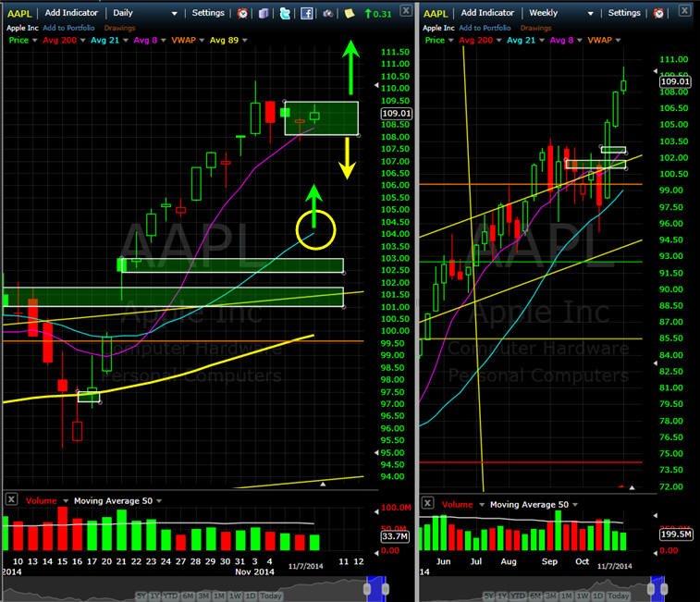Click right range handle in Daily chart navigator
The width and height of the screenshot is (700, 602).
pyautogui.click(x=386, y=589)
